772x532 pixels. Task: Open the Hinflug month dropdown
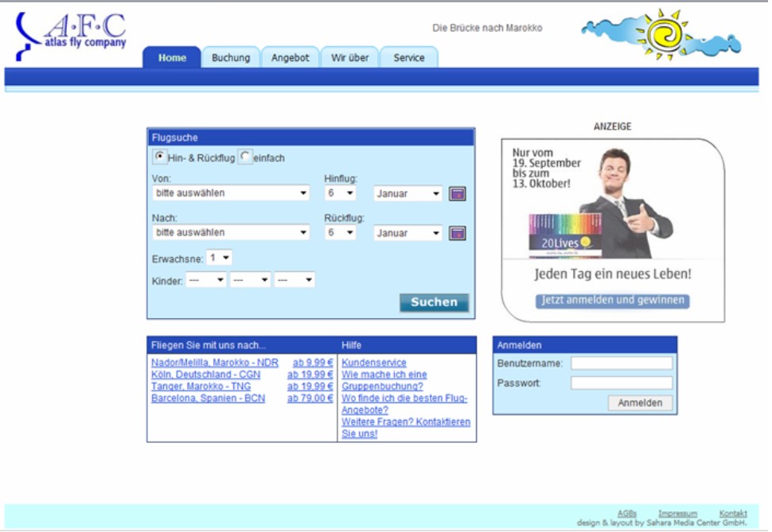[407, 193]
